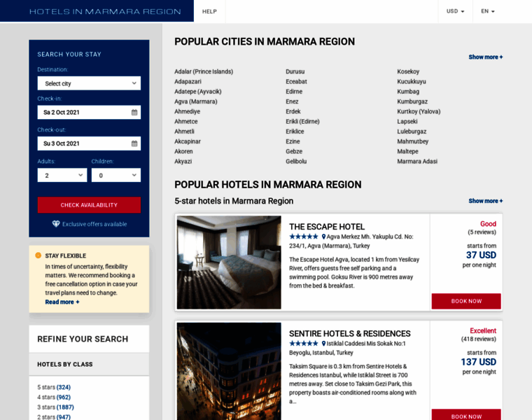This screenshot has height=420, width=532.
Task: Click the check-in date field
Action: (x=89, y=112)
